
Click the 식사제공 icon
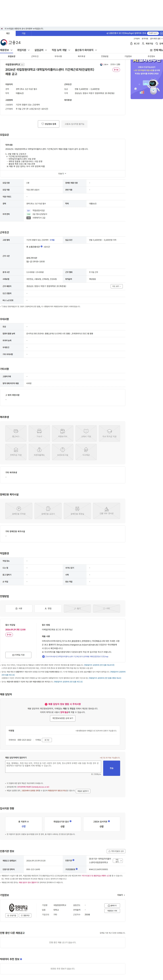(x=86, y=452)
